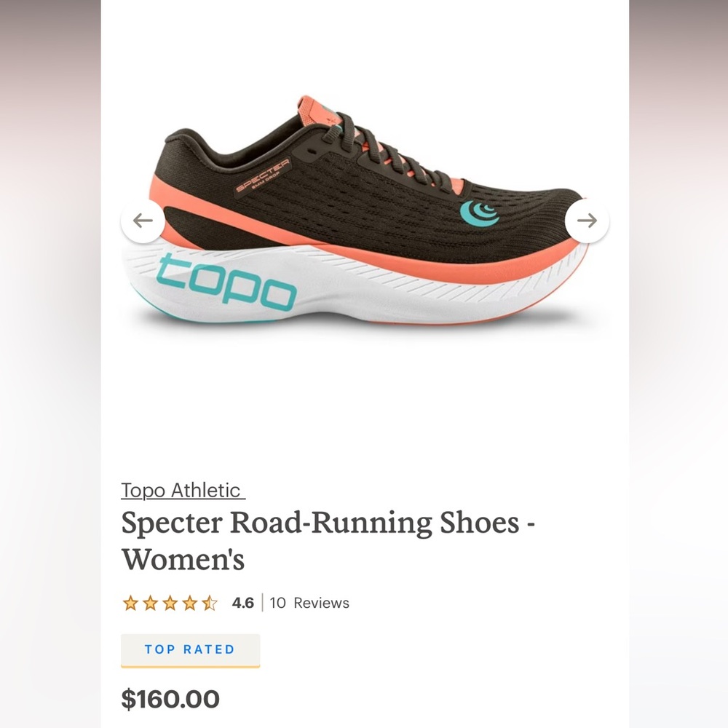This screenshot has width=728, height=728.
Task: Open the 10 Reviews section
Action: [x=309, y=603]
